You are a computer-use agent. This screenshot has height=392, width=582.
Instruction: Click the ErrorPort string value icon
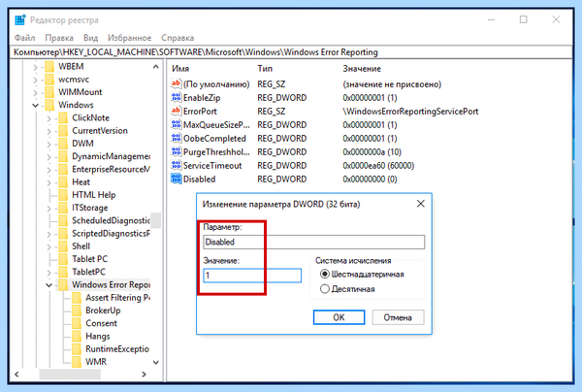tap(176, 111)
